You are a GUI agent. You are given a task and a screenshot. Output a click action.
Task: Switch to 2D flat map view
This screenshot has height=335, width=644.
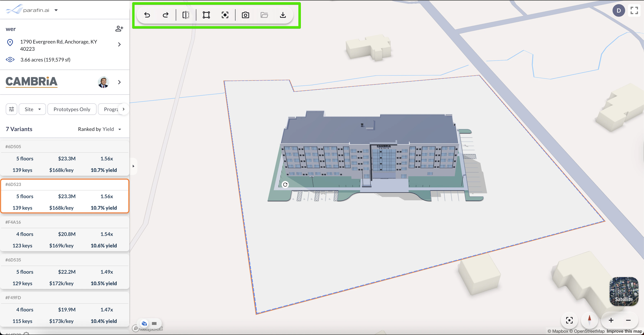(x=154, y=323)
